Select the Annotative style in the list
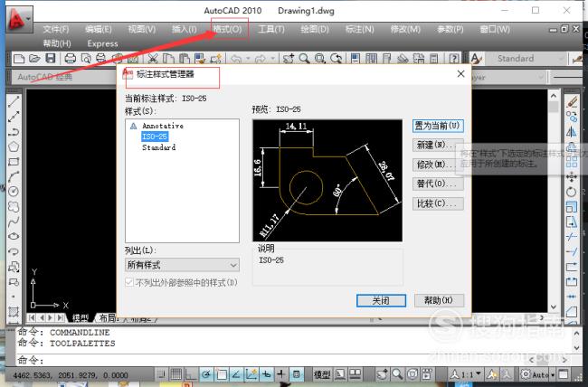The width and height of the screenshot is (588, 387). click(163, 126)
